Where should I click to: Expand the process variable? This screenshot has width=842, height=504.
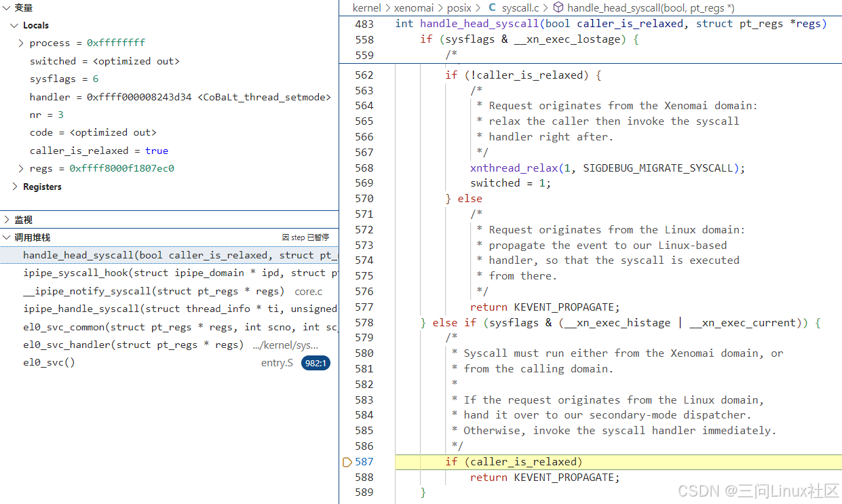pos(22,43)
